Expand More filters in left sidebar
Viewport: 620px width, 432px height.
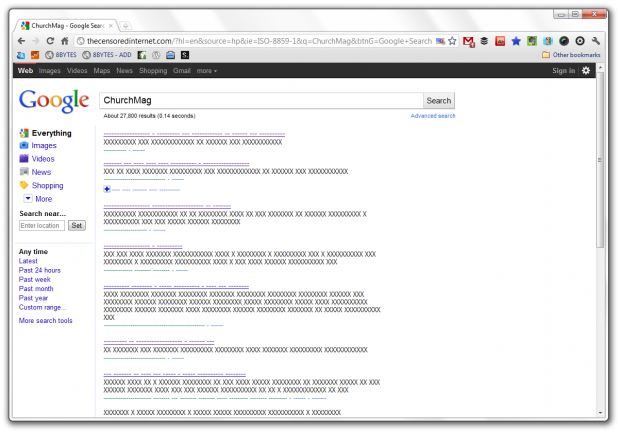(38, 199)
